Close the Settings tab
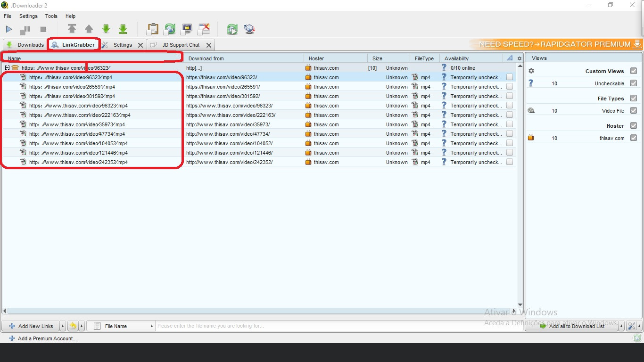The width and height of the screenshot is (644, 362). [140, 45]
